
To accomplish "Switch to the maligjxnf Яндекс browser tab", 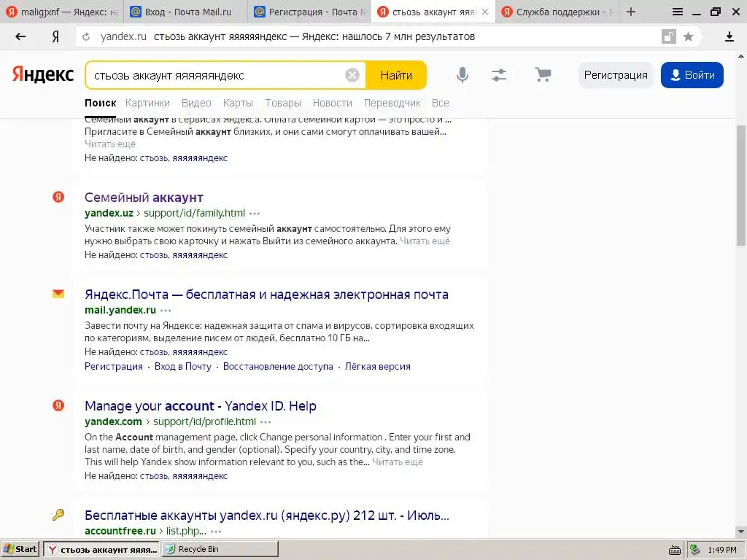I will [62, 12].
